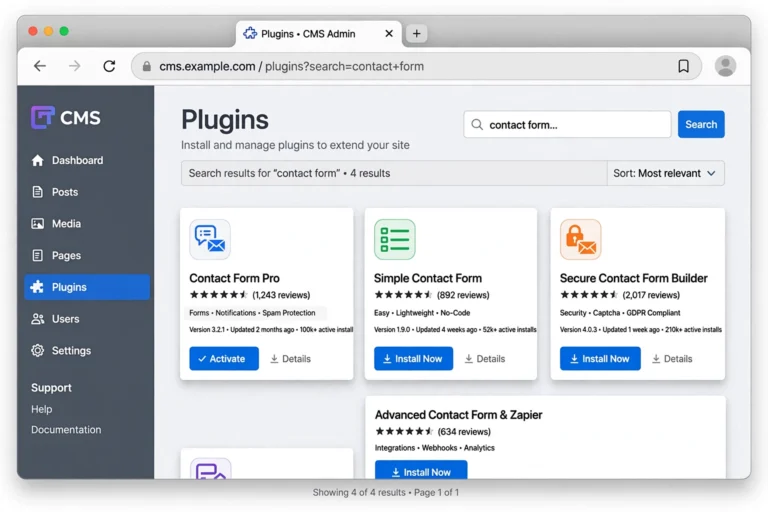The image size is (768, 512).
Task: Select Plugins in the sidebar
Action: (x=87, y=287)
